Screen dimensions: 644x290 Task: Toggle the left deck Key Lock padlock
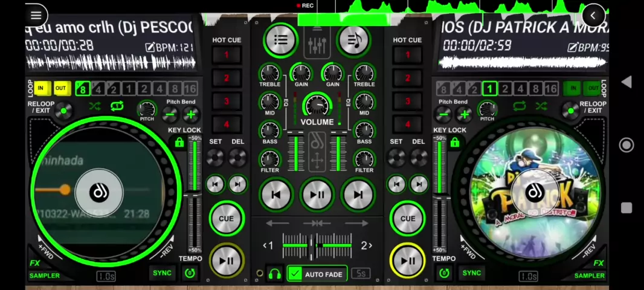[179, 143]
